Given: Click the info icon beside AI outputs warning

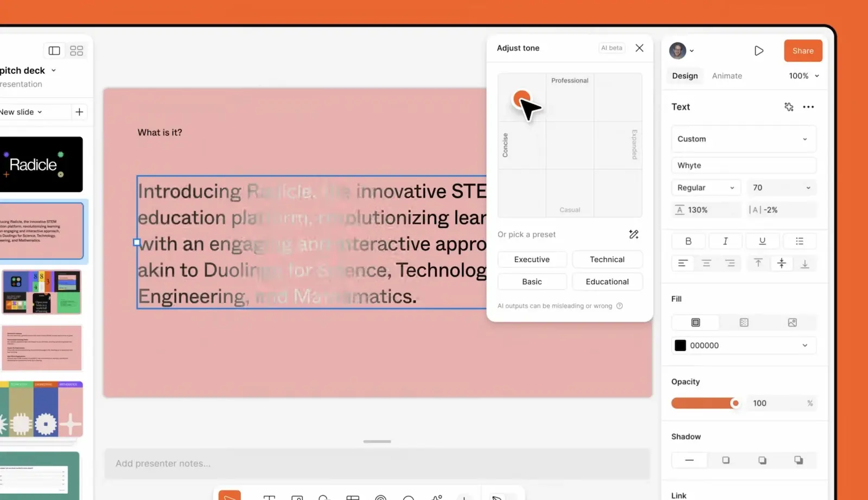Looking at the screenshot, I should [620, 306].
